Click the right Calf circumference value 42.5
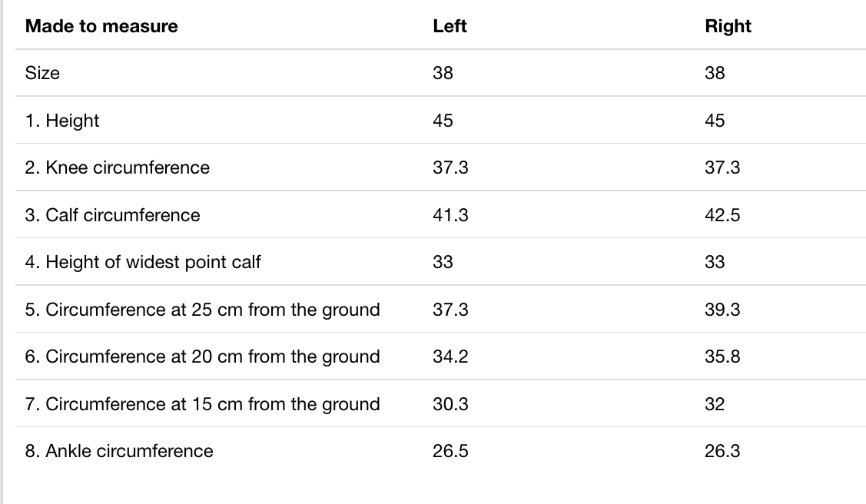866x504 pixels. click(722, 215)
